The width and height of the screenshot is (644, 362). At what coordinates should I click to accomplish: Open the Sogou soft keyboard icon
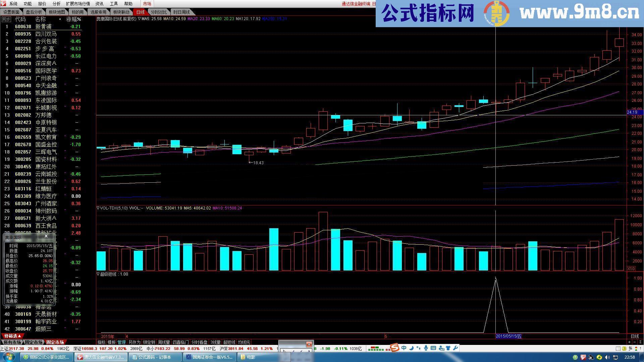point(433,348)
